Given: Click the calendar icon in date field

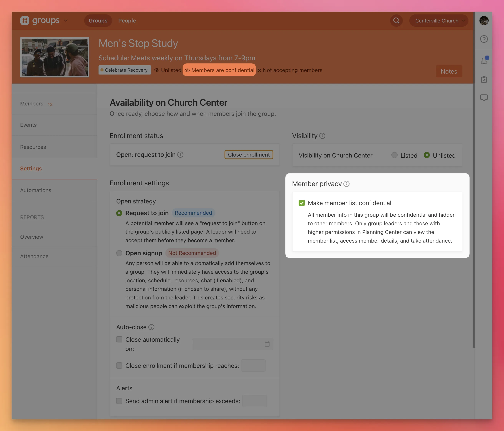Looking at the screenshot, I should [267, 344].
